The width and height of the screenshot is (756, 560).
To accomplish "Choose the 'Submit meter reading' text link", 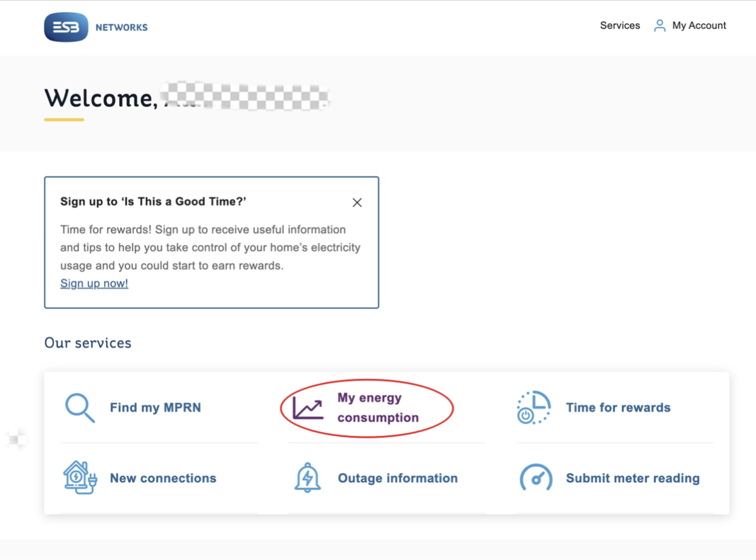I will click(632, 478).
